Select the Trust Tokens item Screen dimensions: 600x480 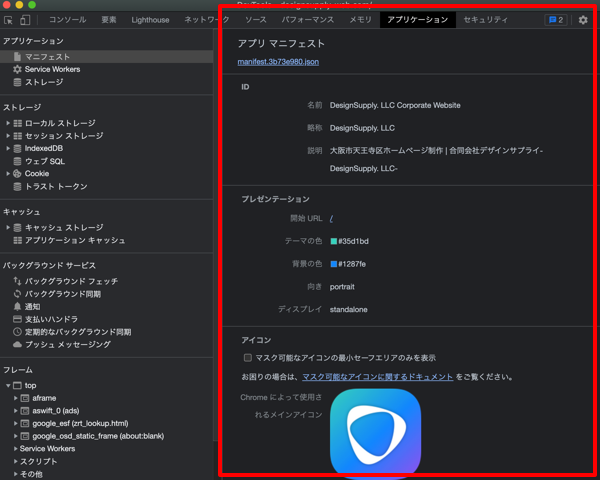pyautogui.click(x=56, y=186)
